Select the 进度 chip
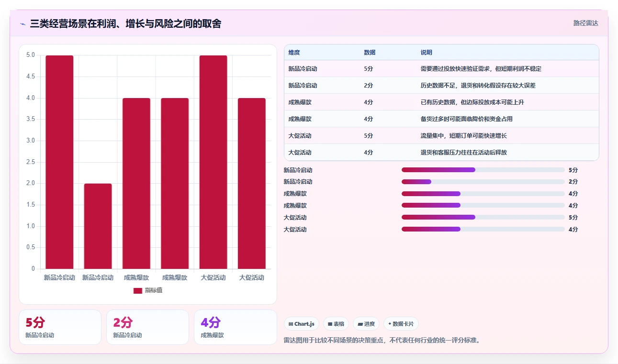Image resolution: width=618 pixels, height=364 pixels. (366, 324)
